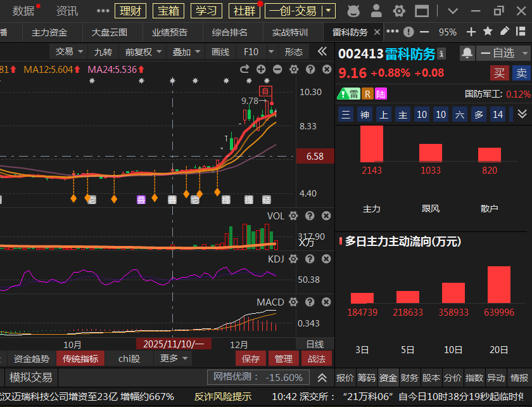This screenshot has width=532, height=407.
Task: Click the window layout rectangle icon
Action: pos(422,11)
